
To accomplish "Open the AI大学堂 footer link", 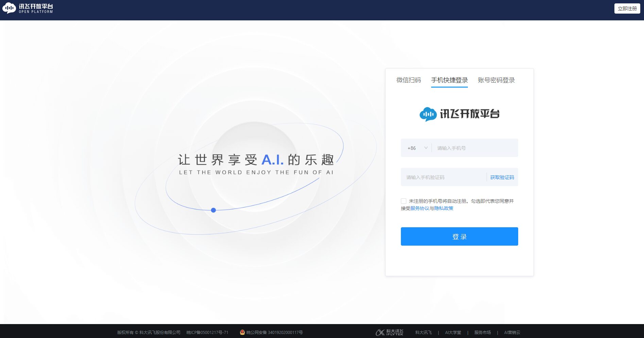I will tap(453, 332).
